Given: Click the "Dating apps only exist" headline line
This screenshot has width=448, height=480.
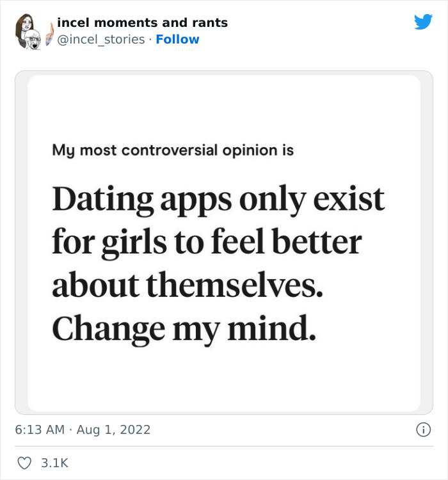Looking at the screenshot, I should coord(218,200).
